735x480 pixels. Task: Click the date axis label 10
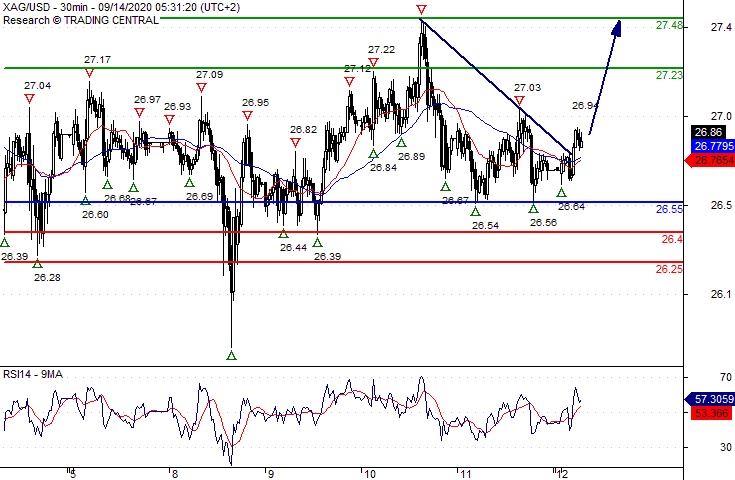370,474
